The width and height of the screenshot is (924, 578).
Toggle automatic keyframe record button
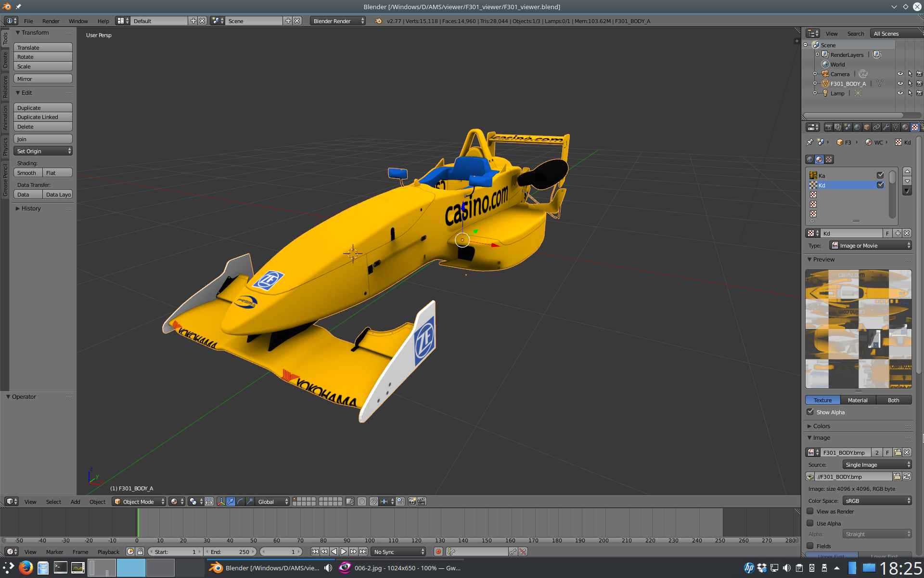(x=438, y=552)
